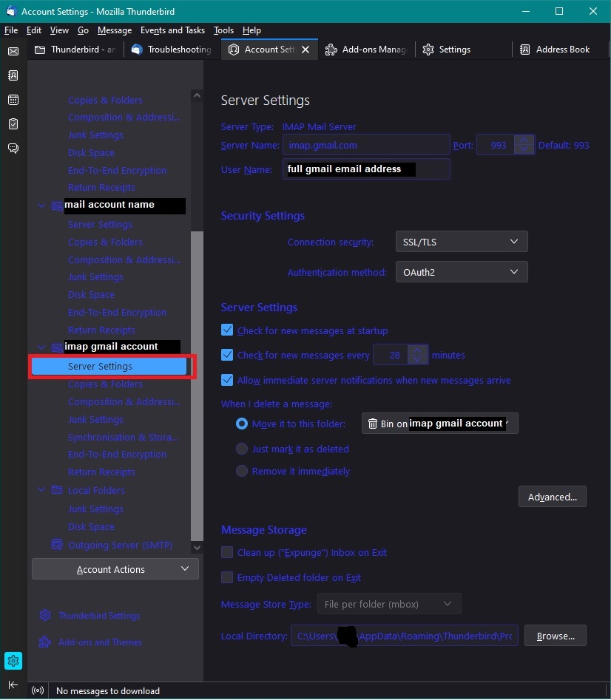The width and height of the screenshot is (611, 700).
Task: Click the account tree scrollbar thumb
Action: (x=197, y=386)
